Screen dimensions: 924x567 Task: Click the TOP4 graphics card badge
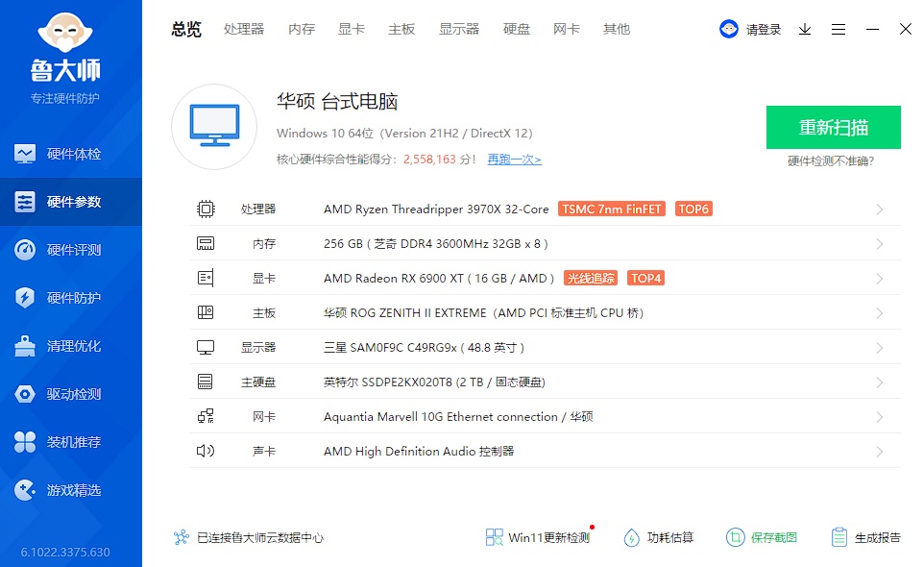[x=645, y=278]
